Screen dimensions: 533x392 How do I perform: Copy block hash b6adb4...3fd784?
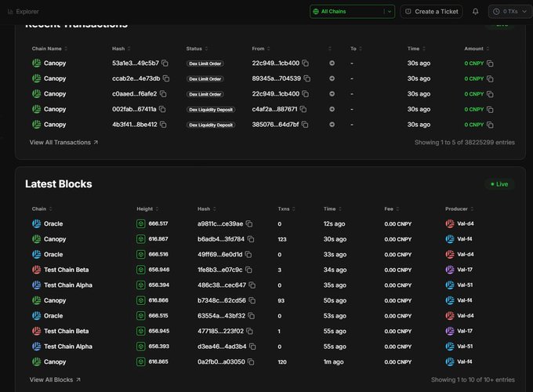tap(251, 239)
